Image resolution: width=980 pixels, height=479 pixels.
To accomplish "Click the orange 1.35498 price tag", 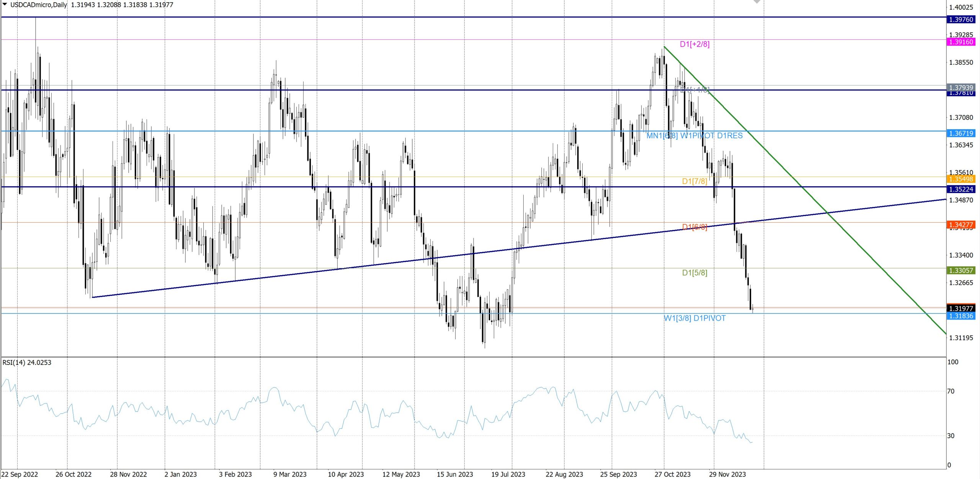I will coord(961,179).
